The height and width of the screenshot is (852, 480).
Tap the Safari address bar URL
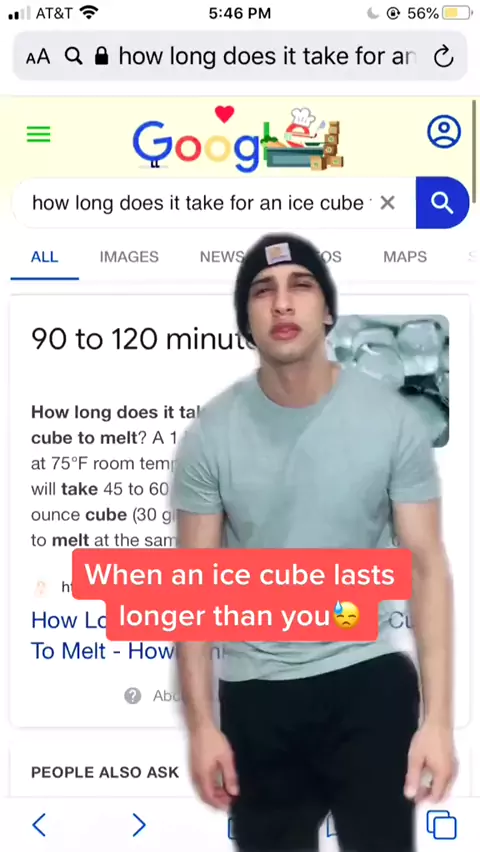(266, 56)
